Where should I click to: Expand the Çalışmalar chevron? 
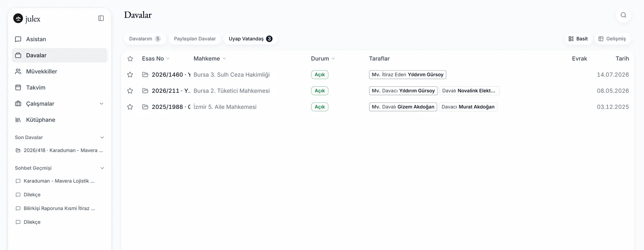[101, 104]
